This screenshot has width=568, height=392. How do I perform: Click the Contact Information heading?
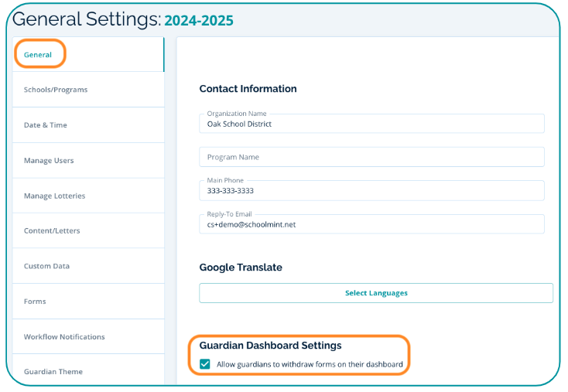[x=248, y=89]
